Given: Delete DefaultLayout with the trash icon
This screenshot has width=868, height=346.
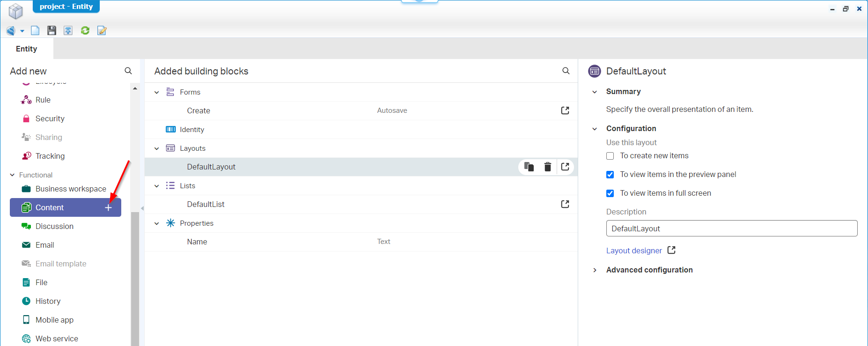Looking at the screenshot, I should tap(547, 167).
